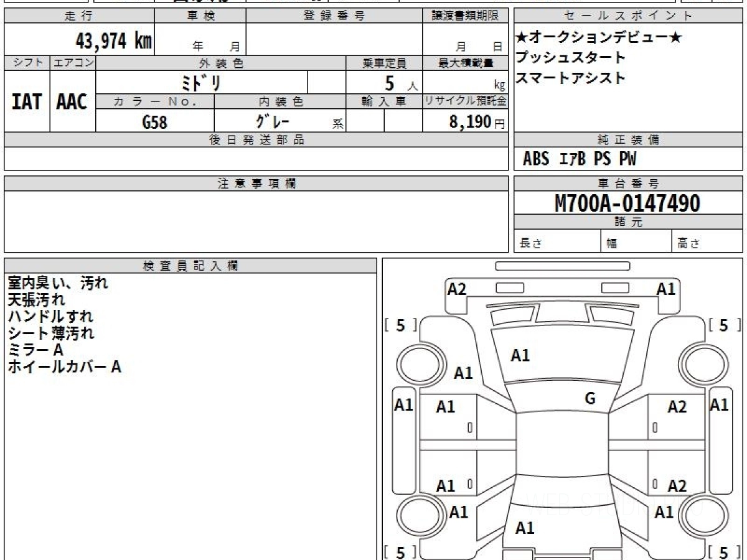This screenshot has height=560, width=747.
Task: Click the 最大積載量 header cell
Action: 465,63
